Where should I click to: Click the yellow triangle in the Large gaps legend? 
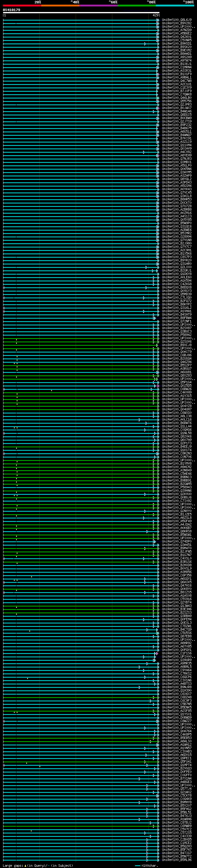click(x=25, y=865)
